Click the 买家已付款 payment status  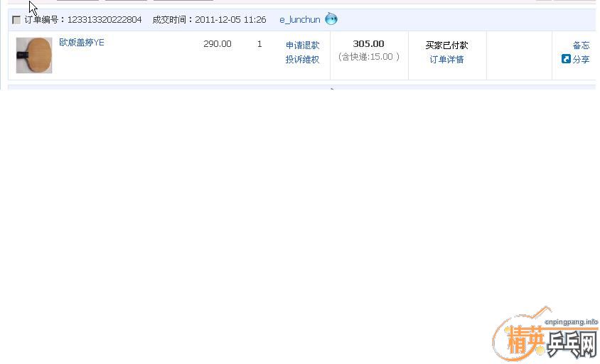pyautogui.click(x=446, y=45)
